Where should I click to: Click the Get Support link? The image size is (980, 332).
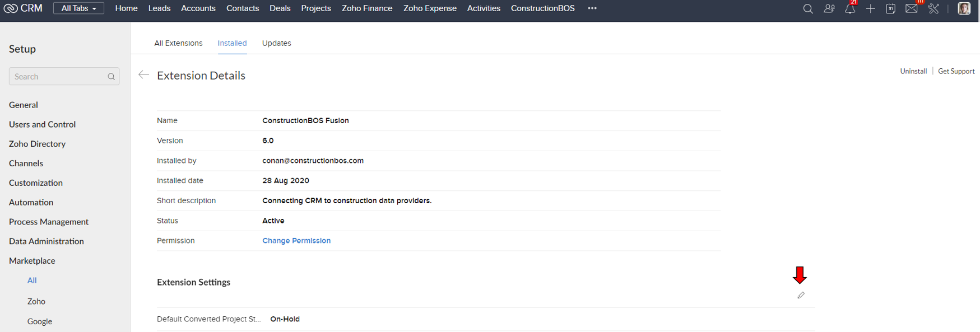[x=956, y=71]
